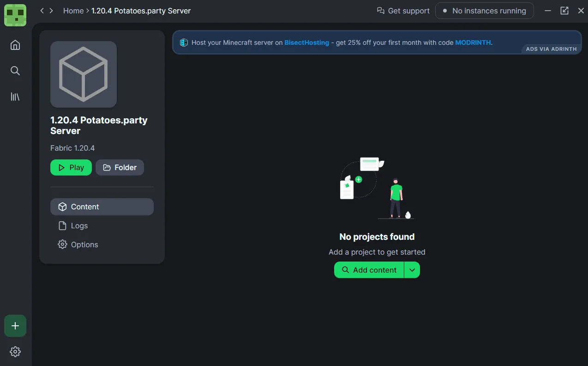
Task: Open the Browse search icon in sidebar
Action: (15, 71)
